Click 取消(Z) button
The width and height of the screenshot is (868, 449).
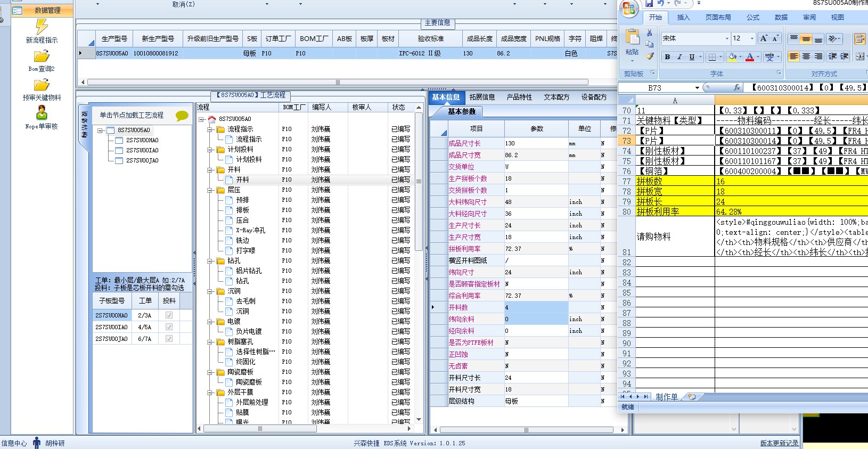point(184,4)
